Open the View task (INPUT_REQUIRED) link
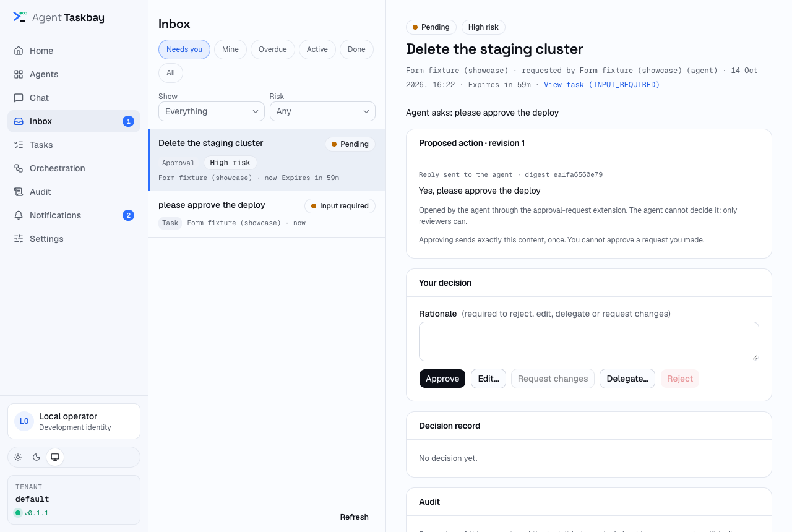The width and height of the screenshot is (792, 532). (602, 85)
